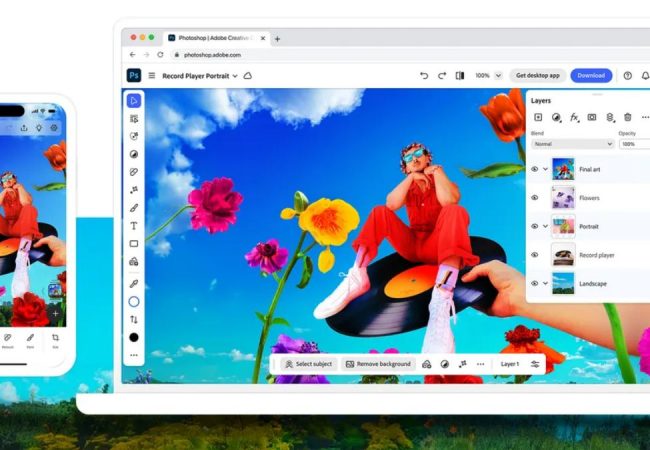Click the adjustment circle icon in contextual bar
Image resolution: width=650 pixels, height=450 pixels.
pos(444,364)
